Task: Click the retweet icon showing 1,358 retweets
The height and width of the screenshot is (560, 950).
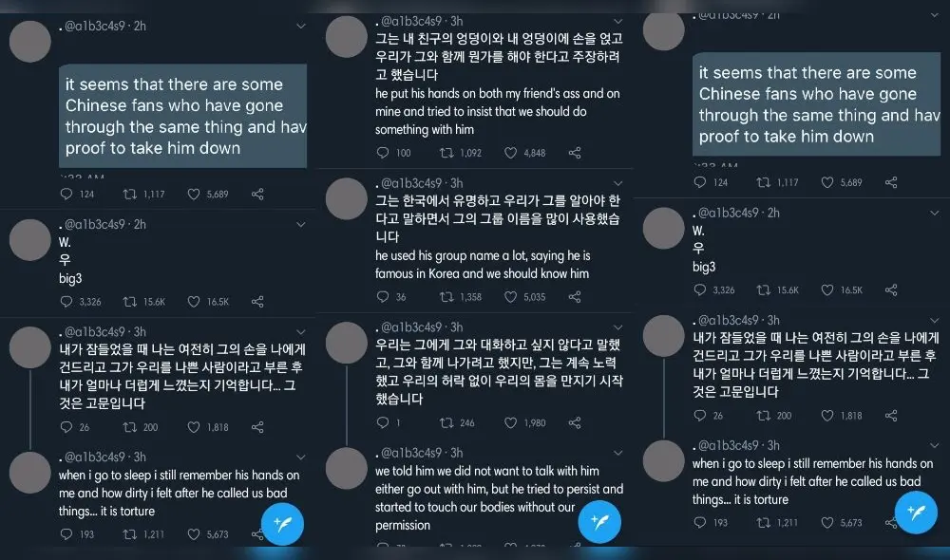Action: [x=446, y=296]
